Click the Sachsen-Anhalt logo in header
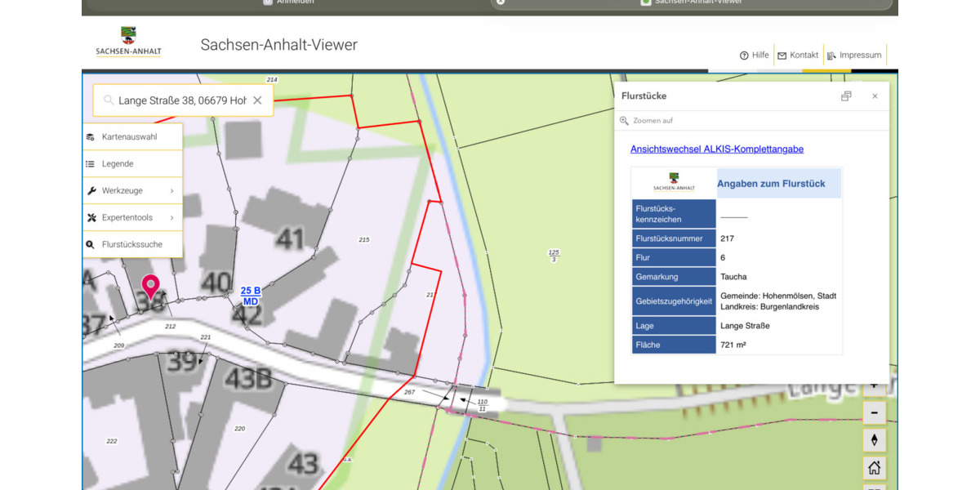Viewport: 980px width, 490px height. pyautogui.click(x=128, y=42)
